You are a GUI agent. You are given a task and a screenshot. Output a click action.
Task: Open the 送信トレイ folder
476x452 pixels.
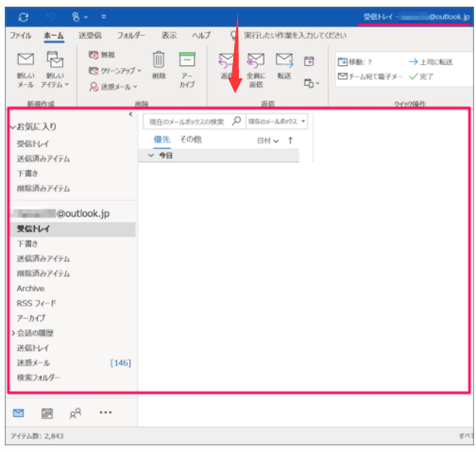tap(33, 348)
